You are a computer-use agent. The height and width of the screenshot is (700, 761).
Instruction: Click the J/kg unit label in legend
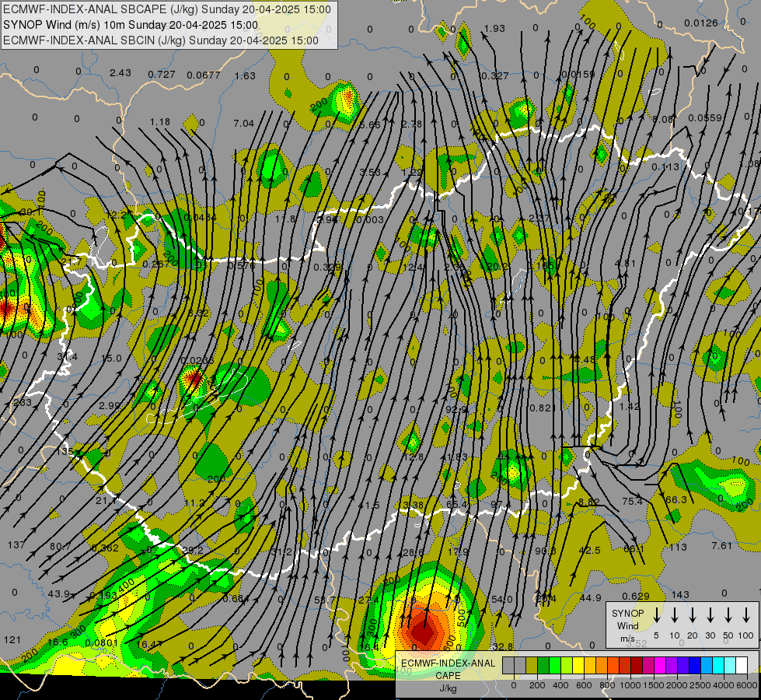449,688
